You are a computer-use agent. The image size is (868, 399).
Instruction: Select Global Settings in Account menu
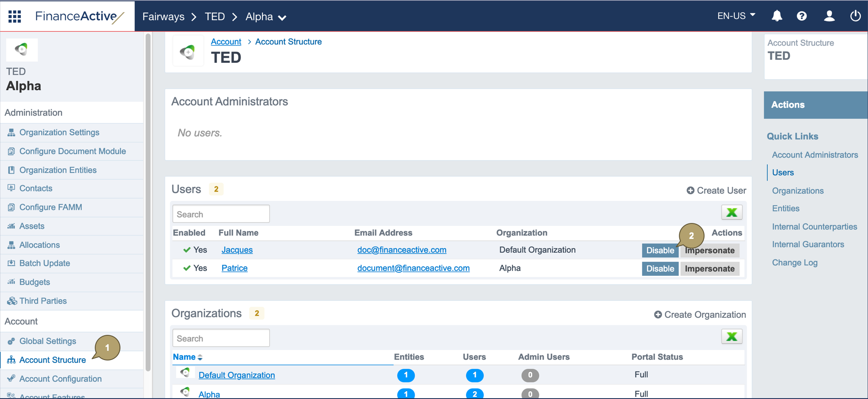tap(47, 341)
